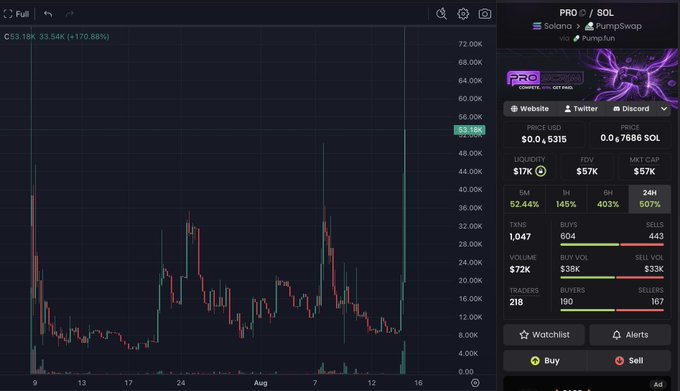Open the token Discord button
The height and width of the screenshot is (391, 680).
pos(631,109)
